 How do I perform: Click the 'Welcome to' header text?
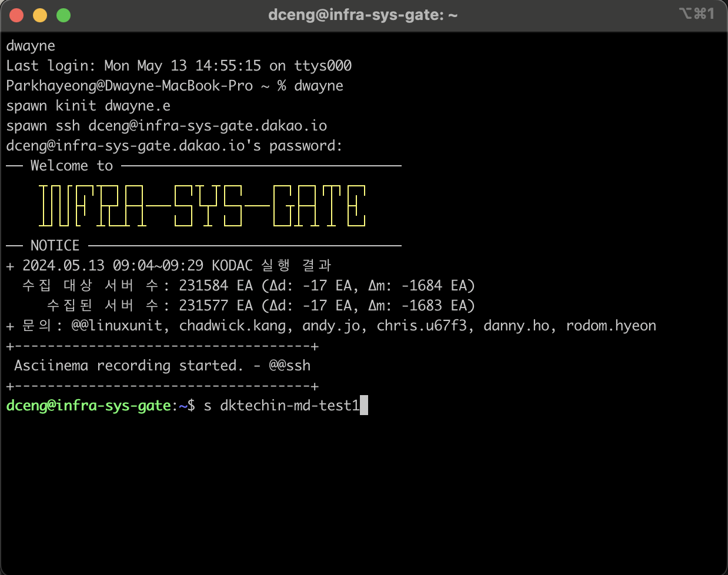click(72, 166)
